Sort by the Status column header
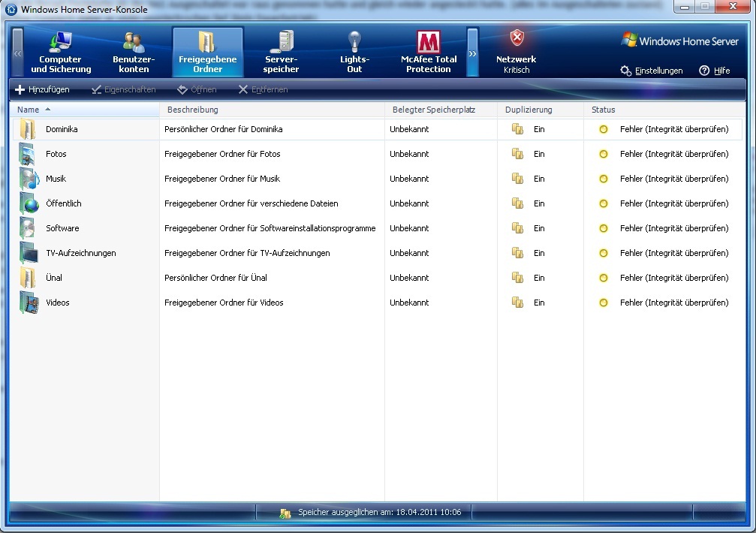The width and height of the screenshot is (756, 533). pyautogui.click(x=664, y=110)
